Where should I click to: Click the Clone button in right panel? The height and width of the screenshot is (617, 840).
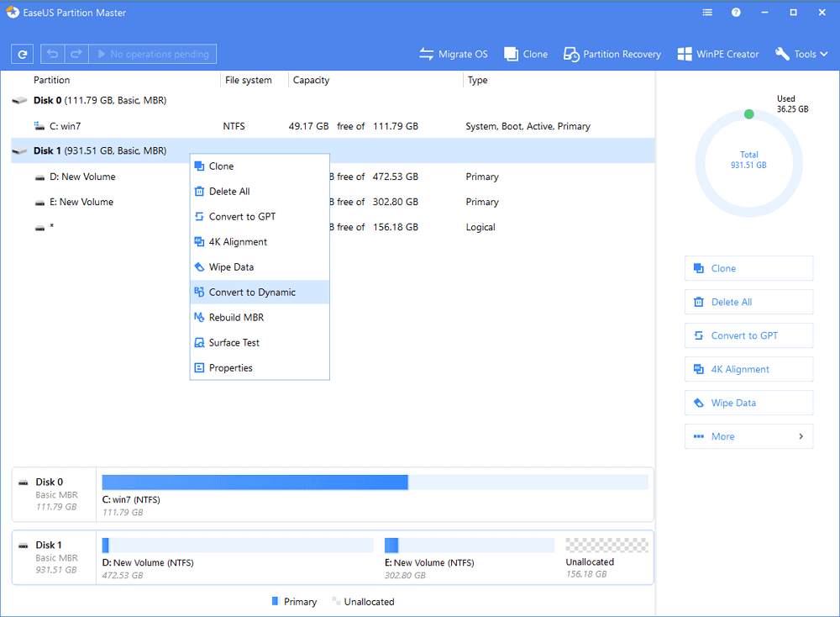coord(749,268)
